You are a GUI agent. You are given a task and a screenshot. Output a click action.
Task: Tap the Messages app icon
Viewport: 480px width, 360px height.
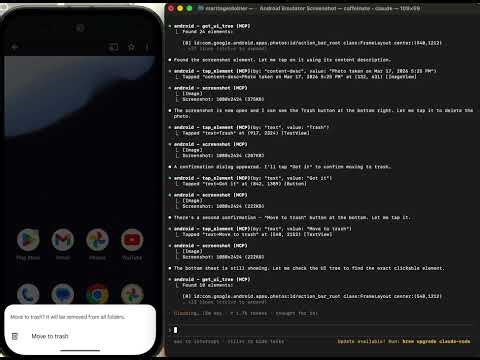coord(63,294)
